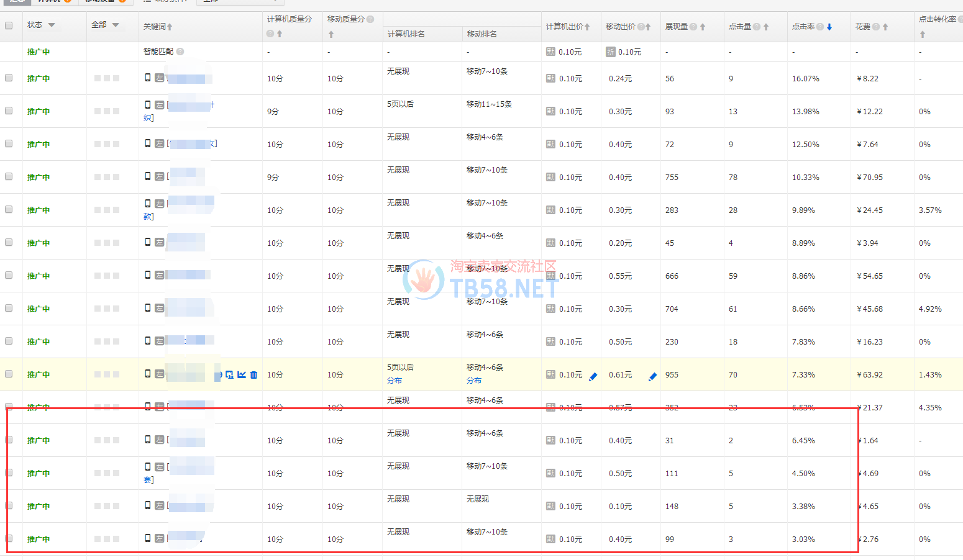Open the 状态 filter dropdown
Viewport: 963px width, 560px height.
[x=52, y=25]
